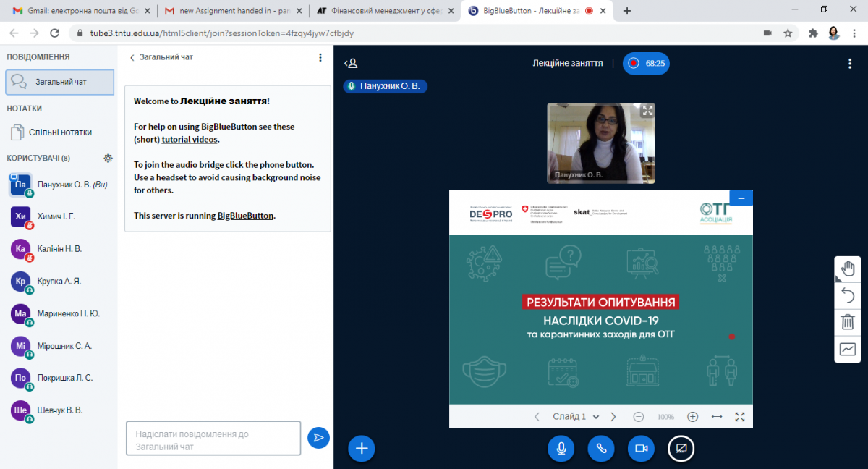Click the hand pan tool icon
The height and width of the screenshot is (469, 868).
click(847, 269)
